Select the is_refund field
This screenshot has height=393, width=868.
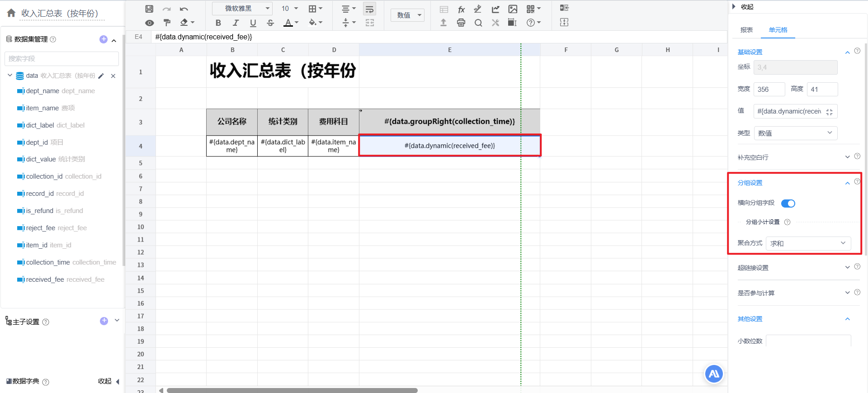50,211
